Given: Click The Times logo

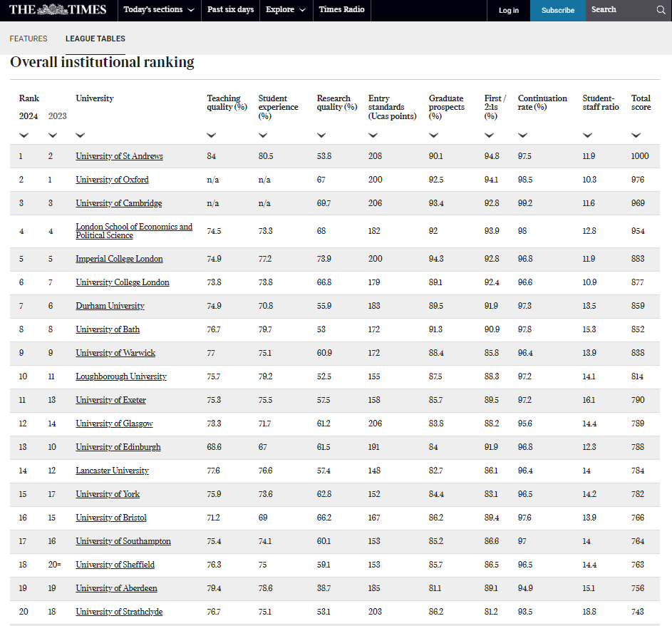Looking at the screenshot, I should (58, 9).
